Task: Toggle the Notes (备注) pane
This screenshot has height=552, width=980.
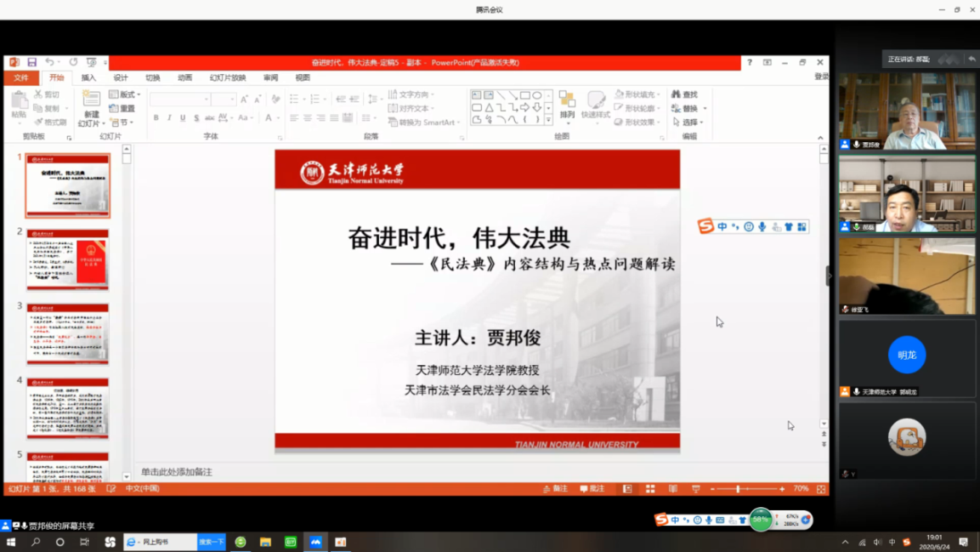Action: [556, 489]
